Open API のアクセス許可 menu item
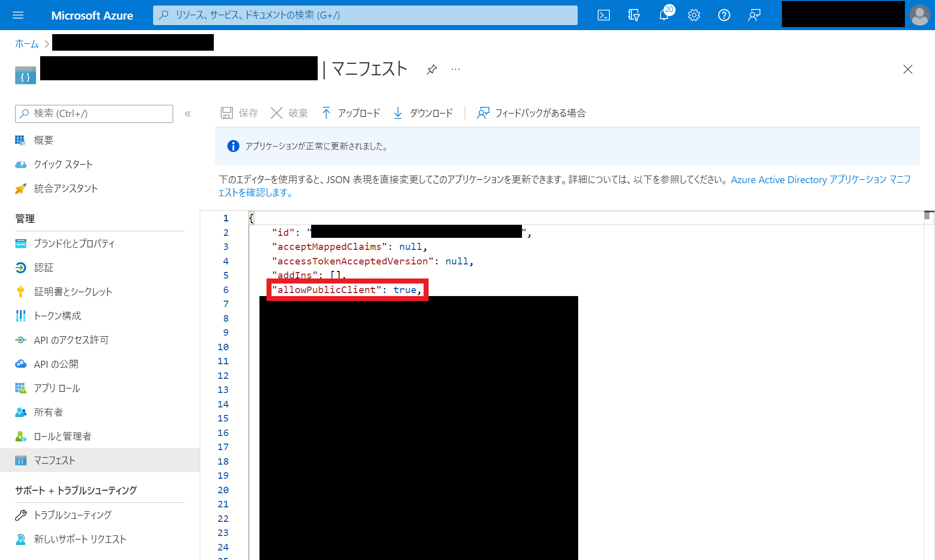Viewport: 935px width, 560px height. point(71,340)
